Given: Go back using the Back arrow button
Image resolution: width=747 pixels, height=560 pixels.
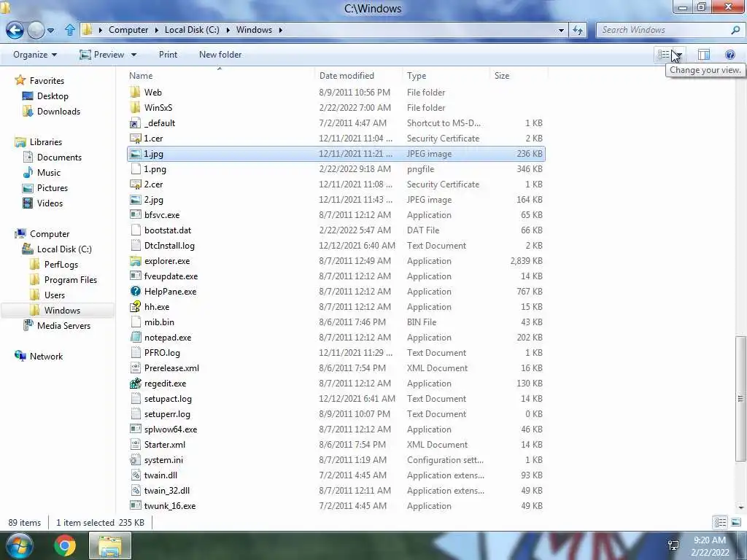Looking at the screenshot, I should pyautogui.click(x=15, y=30).
